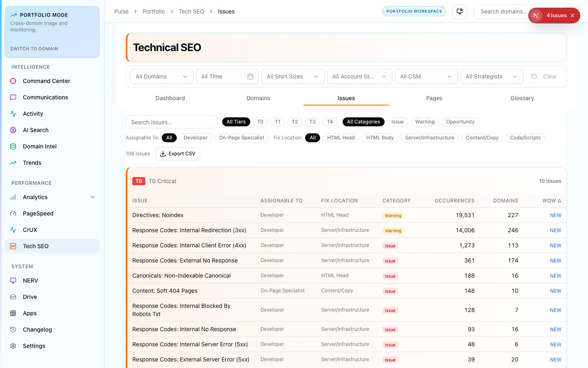The image size is (588, 368).
Task: Click Switch to Domain link
Action: [x=34, y=49]
